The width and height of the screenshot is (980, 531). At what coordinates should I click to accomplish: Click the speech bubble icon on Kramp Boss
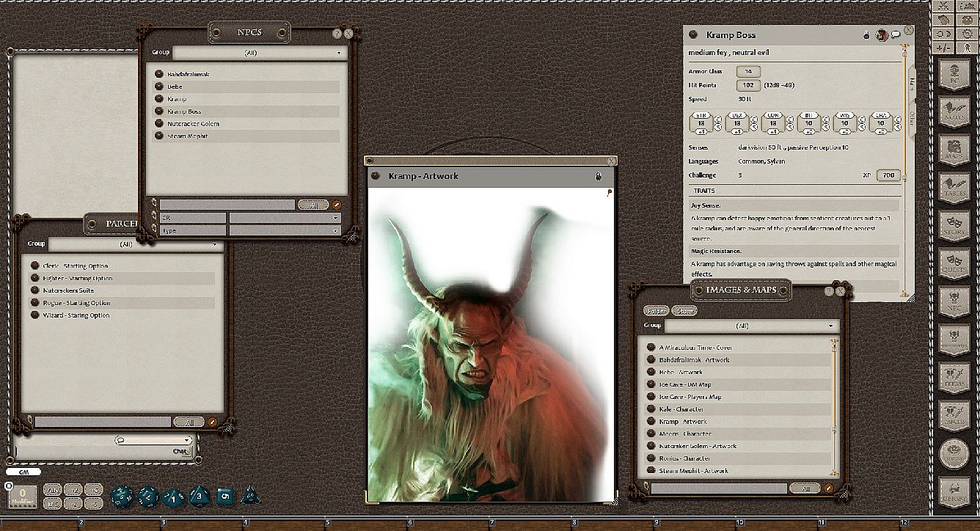[x=896, y=35]
